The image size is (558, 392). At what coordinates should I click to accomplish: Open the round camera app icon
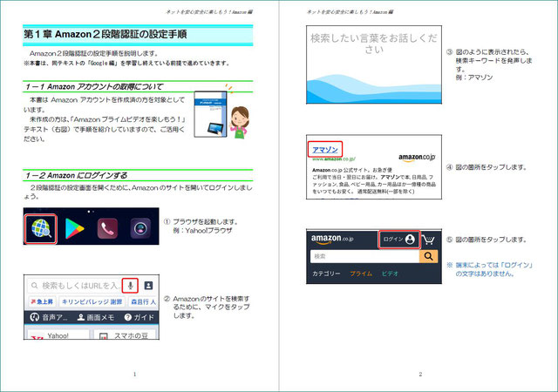click(x=140, y=228)
